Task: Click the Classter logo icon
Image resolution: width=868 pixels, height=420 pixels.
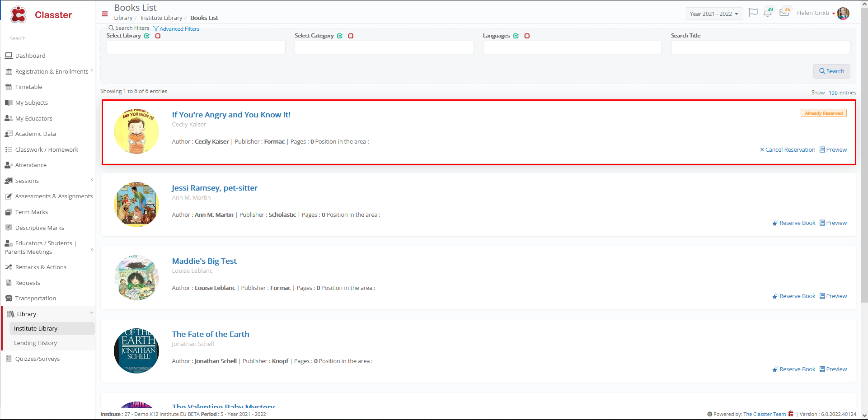Action: click(19, 14)
